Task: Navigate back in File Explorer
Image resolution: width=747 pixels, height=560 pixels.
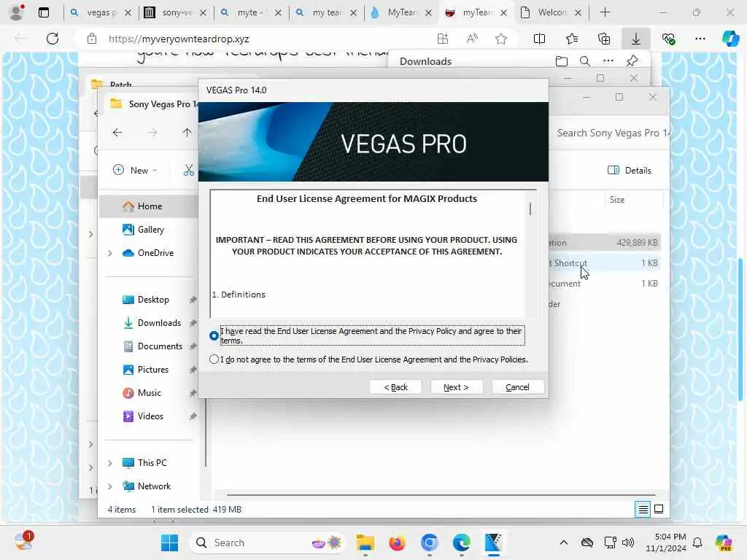Action: click(x=117, y=133)
